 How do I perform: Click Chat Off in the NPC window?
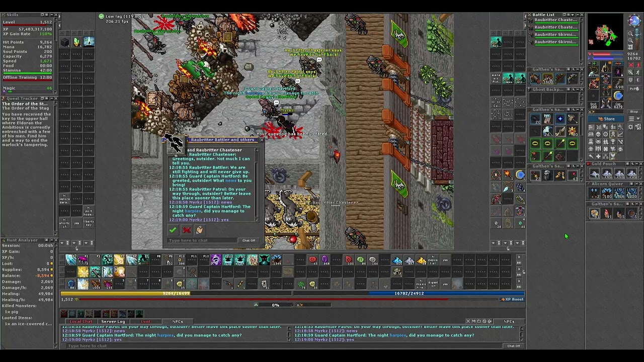tap(249, 240)
